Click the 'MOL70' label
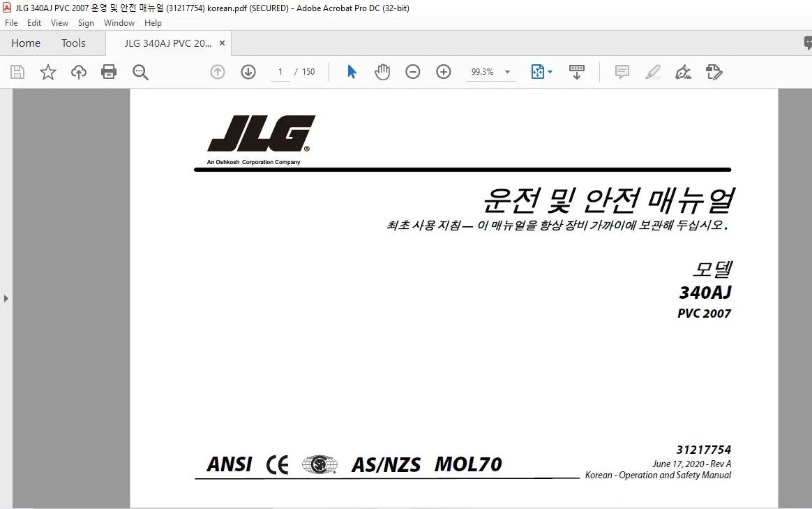The image size is (812, 509). [468, 464]
